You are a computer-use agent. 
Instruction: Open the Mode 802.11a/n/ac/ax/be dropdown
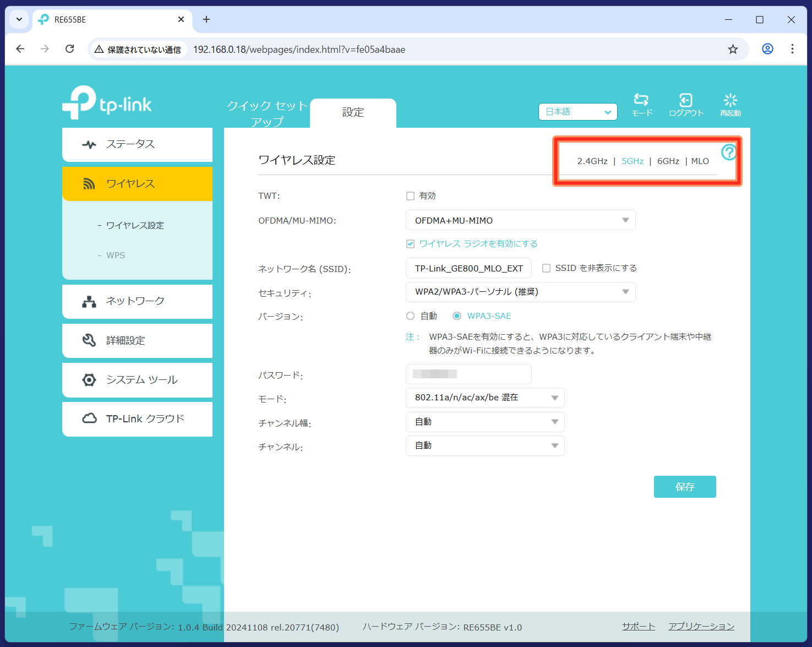485,398
